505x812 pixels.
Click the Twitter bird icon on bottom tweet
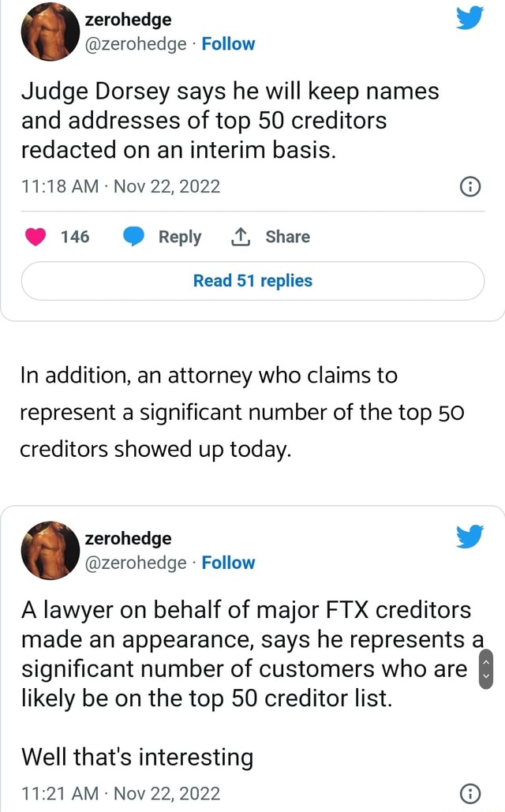(469, 536)
